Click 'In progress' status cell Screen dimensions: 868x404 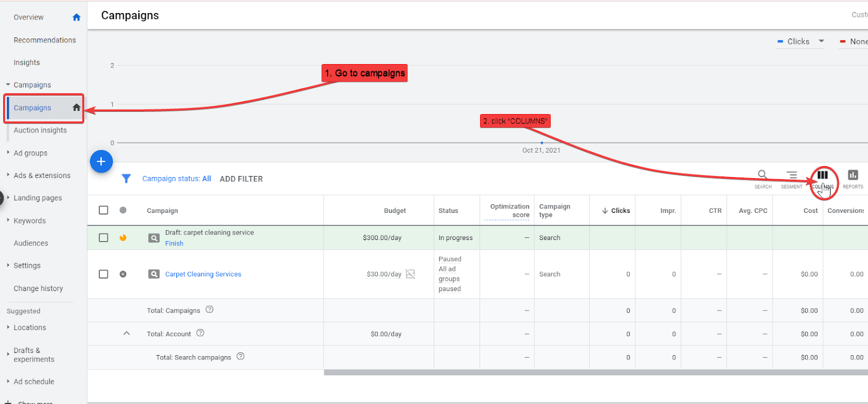click(x=456, y=238)
